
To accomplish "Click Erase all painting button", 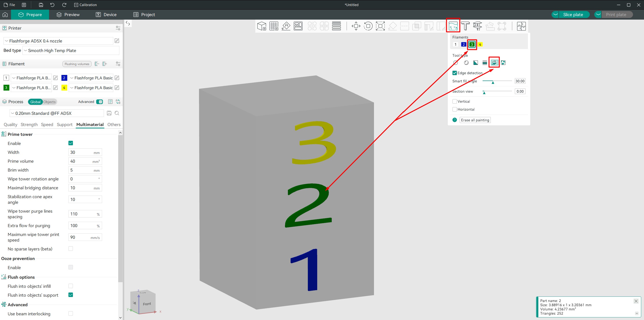I will tap(475, 120).
